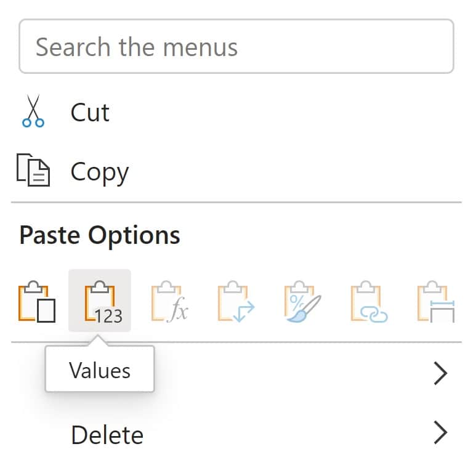476x465 pixels.
Task: Click the Copy pages icon
Action: (x=33, y=171)
